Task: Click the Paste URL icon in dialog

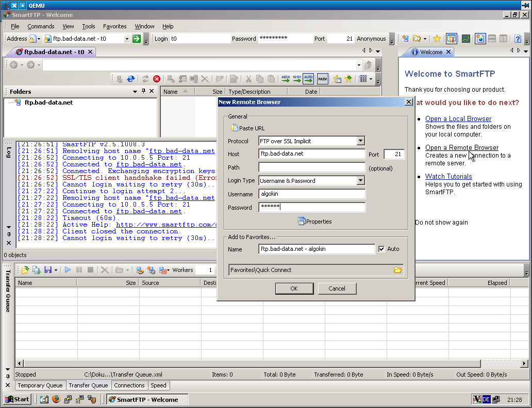Action: click(x=235, y=128)
